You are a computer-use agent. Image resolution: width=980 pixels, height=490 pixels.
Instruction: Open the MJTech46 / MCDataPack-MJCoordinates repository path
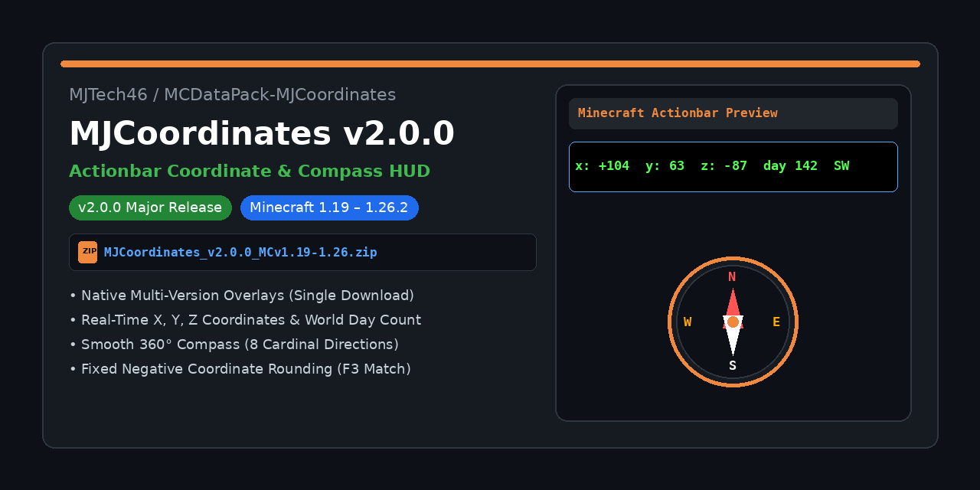pos(232,95)
